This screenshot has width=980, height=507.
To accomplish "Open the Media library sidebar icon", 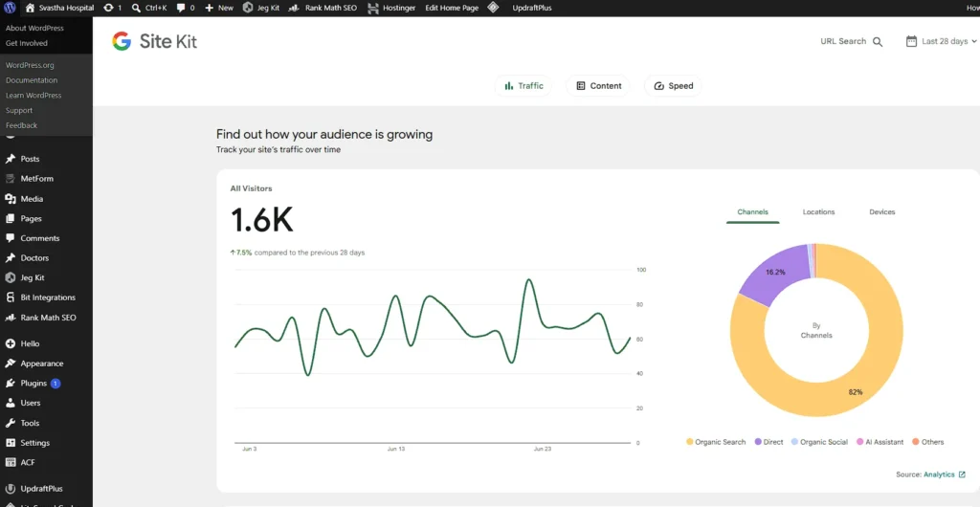I will tap(10, 199).
